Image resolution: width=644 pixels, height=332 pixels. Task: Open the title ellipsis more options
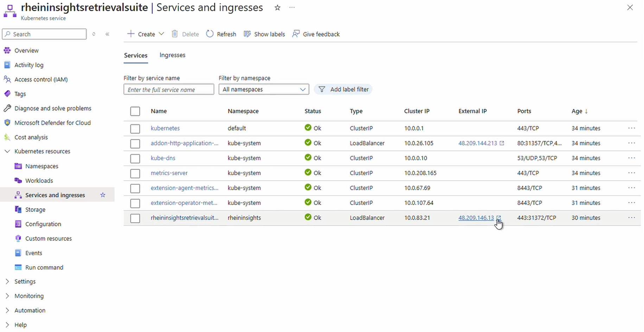pos(292,8)
